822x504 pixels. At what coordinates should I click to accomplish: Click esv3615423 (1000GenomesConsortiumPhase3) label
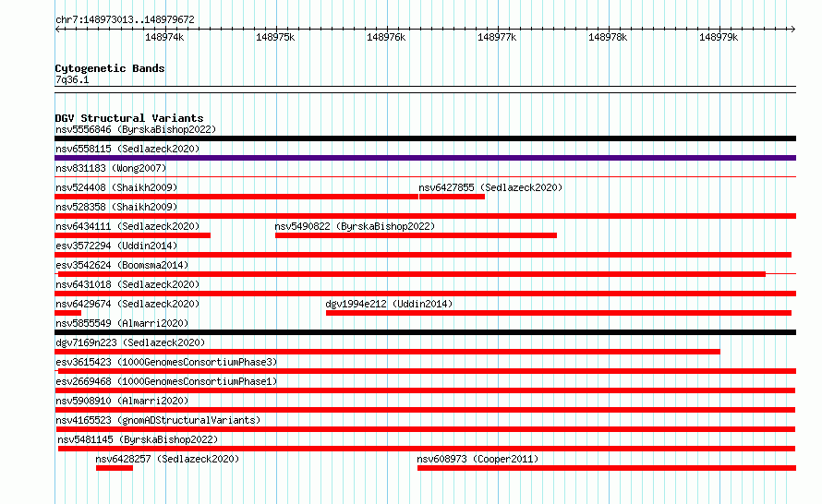pyautogui.click(x=166, y=362)
